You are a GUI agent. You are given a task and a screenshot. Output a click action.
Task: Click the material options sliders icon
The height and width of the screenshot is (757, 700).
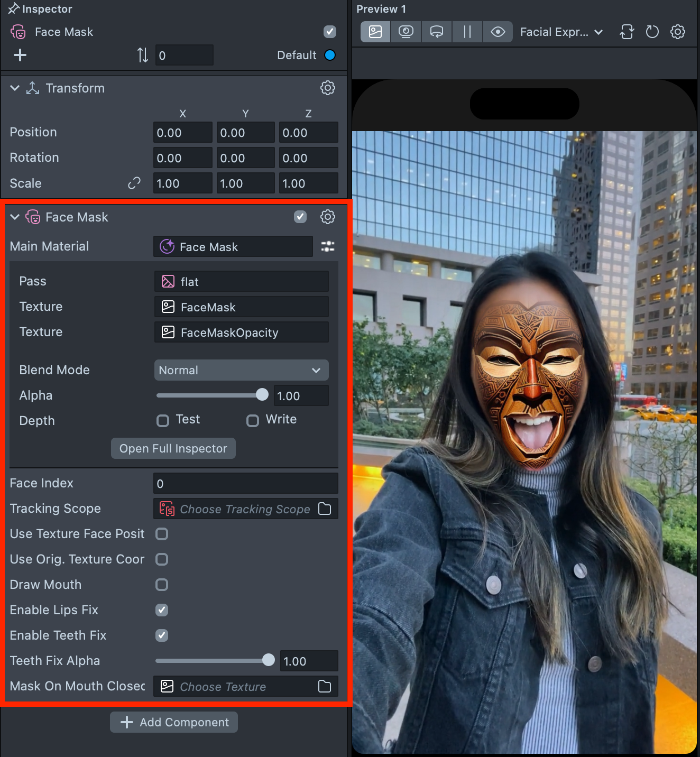pos(328,246)
